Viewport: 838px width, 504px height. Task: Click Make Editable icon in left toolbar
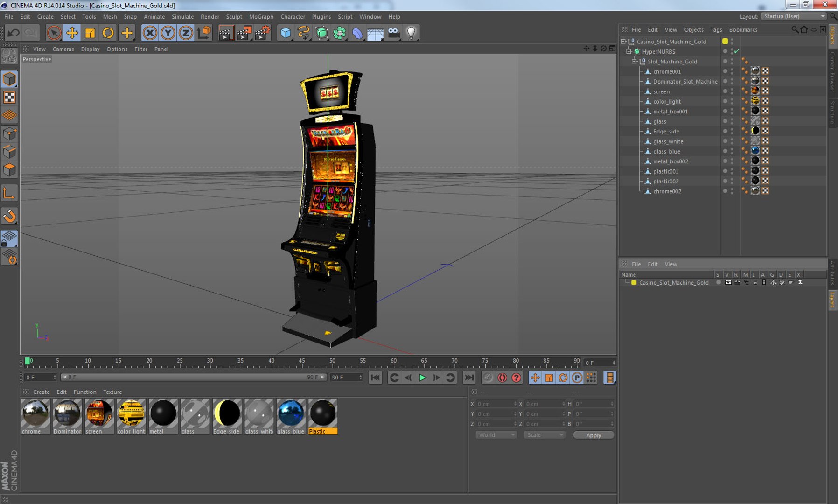9,56
